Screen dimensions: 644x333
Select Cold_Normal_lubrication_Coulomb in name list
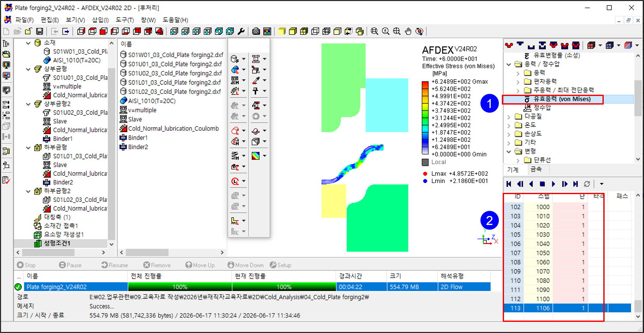173,129
